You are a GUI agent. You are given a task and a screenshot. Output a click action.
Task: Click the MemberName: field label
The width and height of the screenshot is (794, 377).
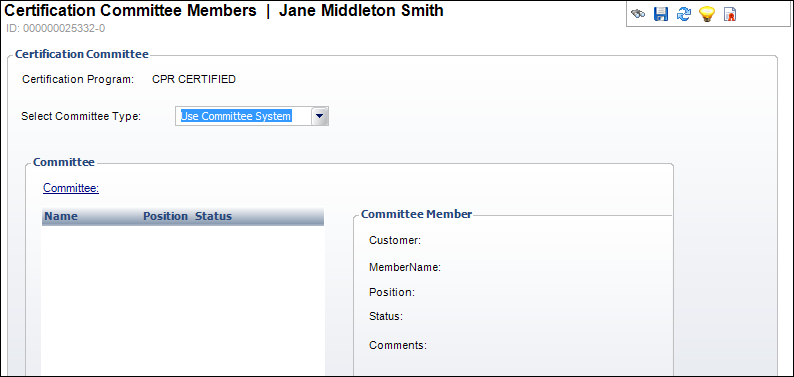pos(405,268)
